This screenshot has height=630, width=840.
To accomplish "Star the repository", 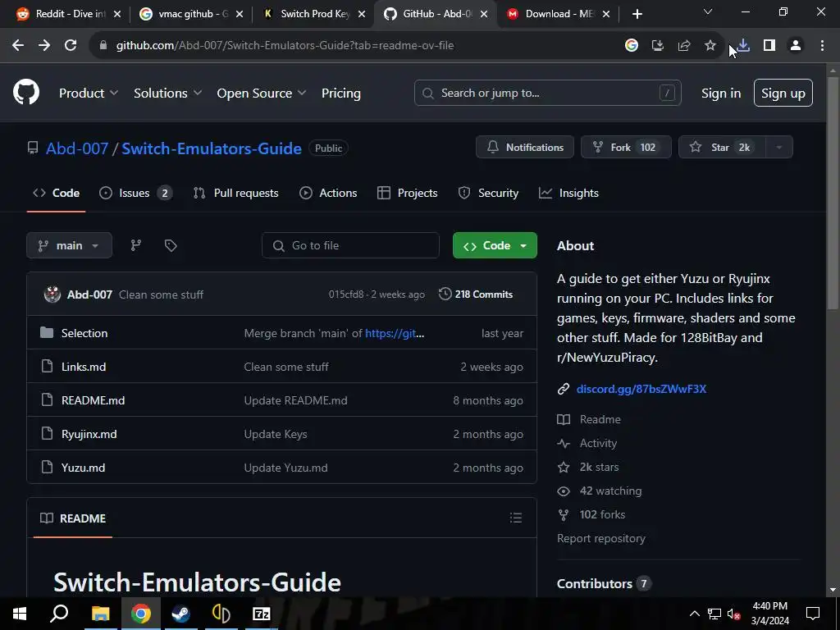I will (x=722, y=148).
